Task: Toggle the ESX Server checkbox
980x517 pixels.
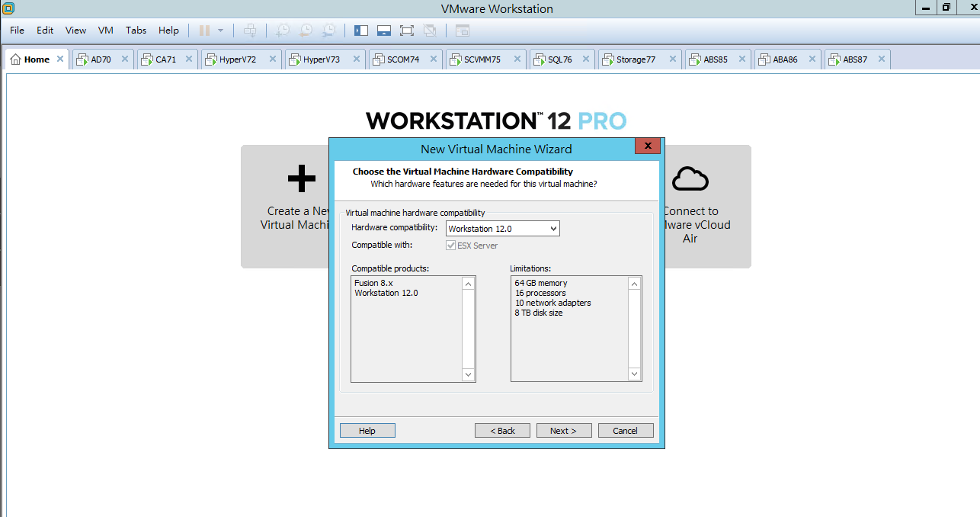Action: point(450,246)
